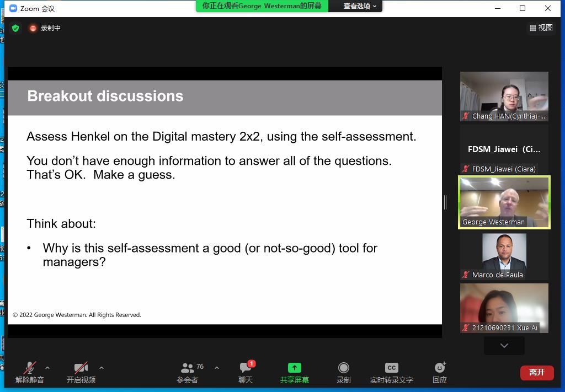Click the red 离开 leave button
The width and height of the screenshot is (565, 392).
(537, 372)
